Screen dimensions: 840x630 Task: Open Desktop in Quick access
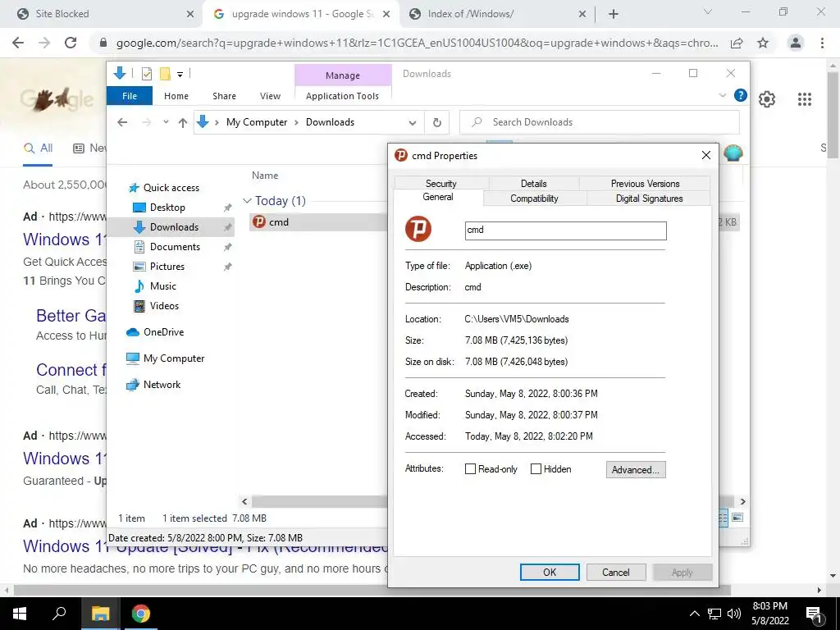167,208
